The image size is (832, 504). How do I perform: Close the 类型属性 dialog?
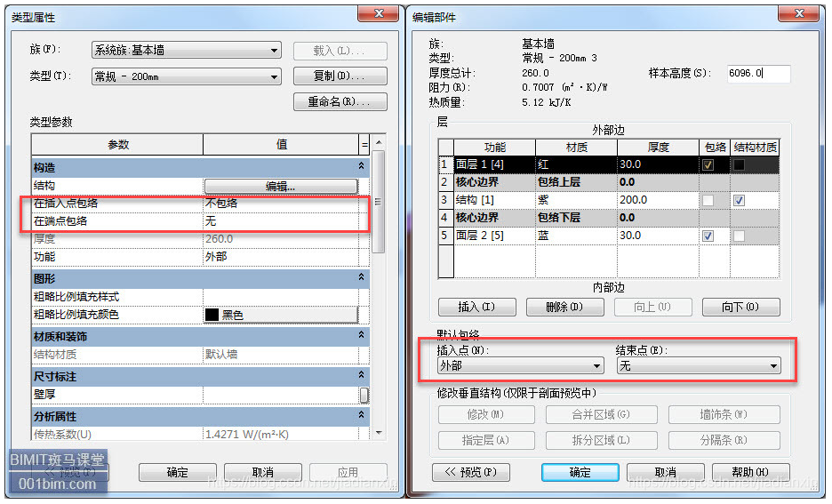tap(379, 14)
